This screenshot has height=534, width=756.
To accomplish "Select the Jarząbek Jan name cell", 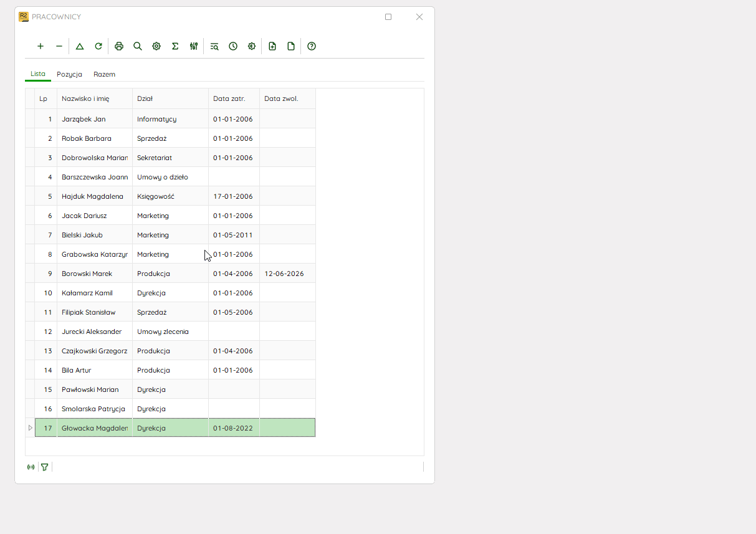I will click(x=95, y=119).
